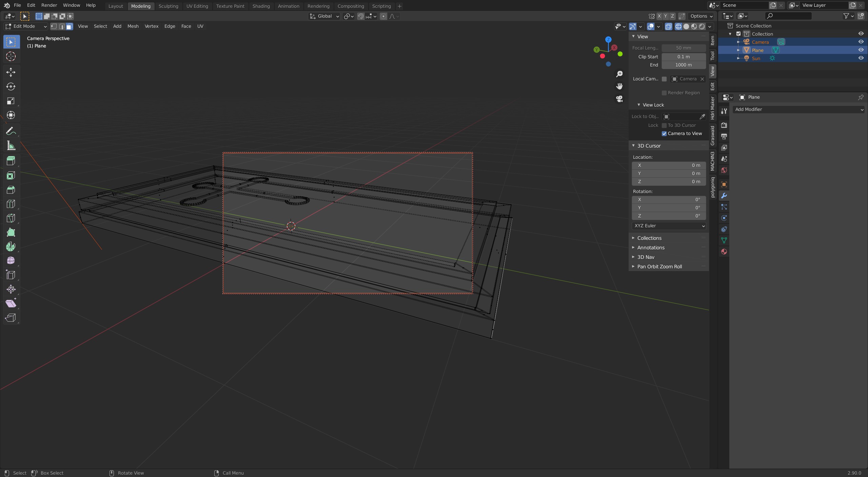The width and height of the screenshot is (868, 477).
Task: Switch to face select mode
Action: [x=70, y=26]
